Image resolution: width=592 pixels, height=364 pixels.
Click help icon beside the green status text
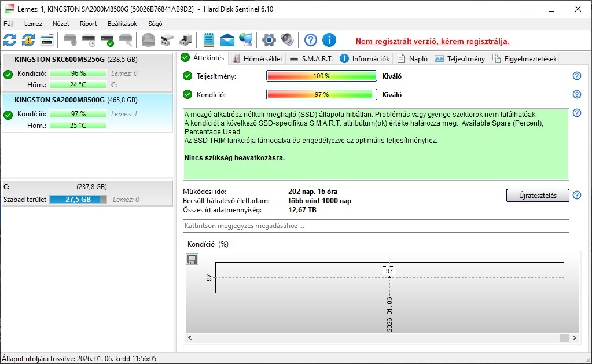[x=577, y=112]
